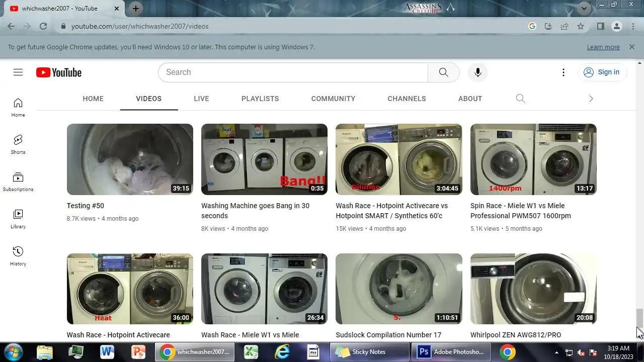The height and width of the screenshot is (362, 644).
Task: Open video title Testing #50
Action: click(86, 206)
